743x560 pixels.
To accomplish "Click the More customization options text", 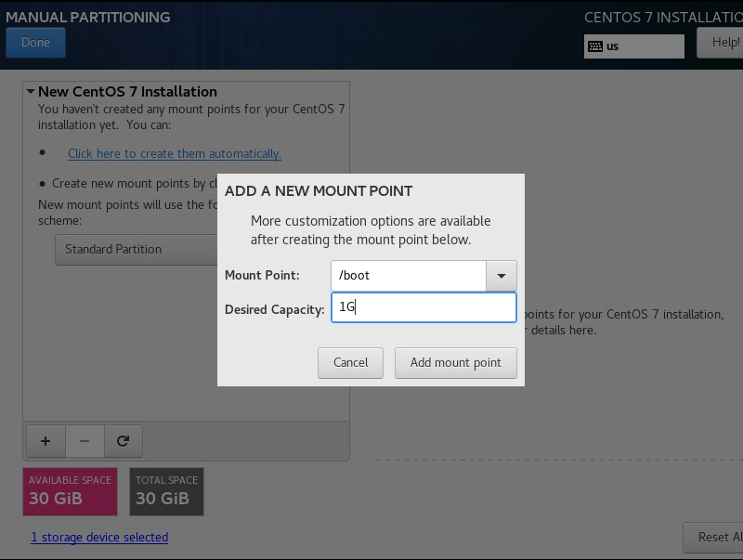I will point(371,230).
